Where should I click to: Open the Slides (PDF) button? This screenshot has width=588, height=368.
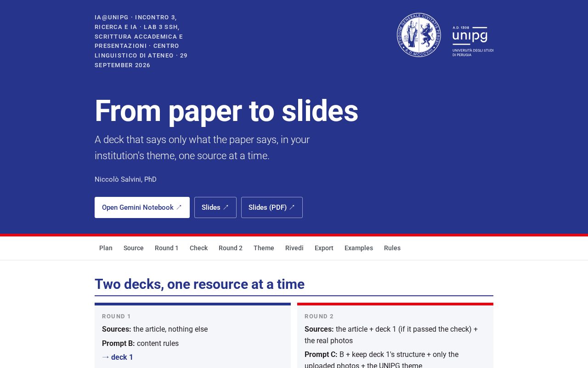point(272,207)
